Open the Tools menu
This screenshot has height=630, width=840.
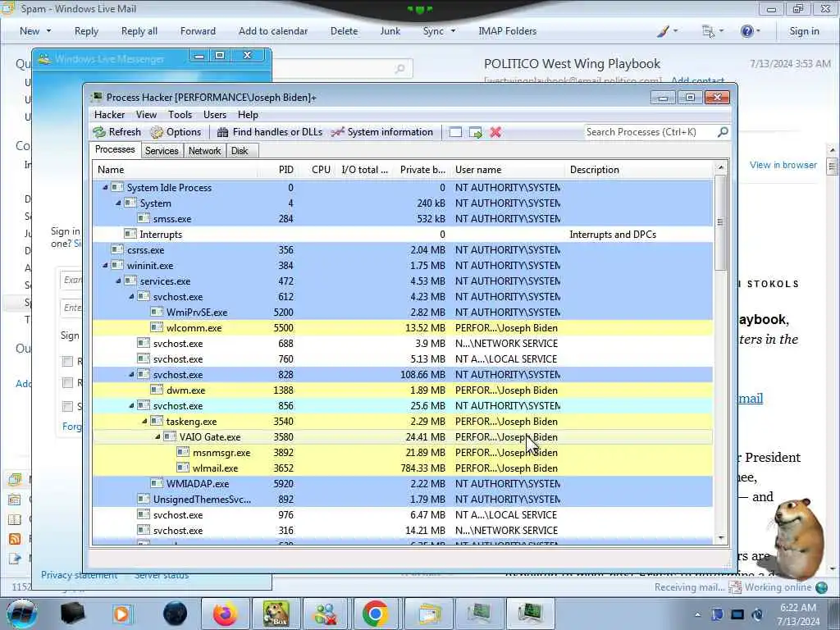coord(180,115)
